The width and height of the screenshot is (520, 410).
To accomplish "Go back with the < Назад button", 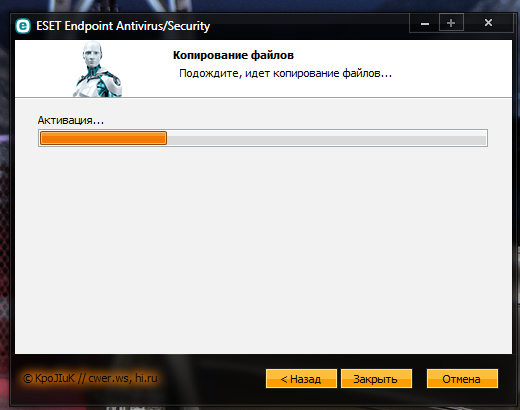I will coord(301,379).
